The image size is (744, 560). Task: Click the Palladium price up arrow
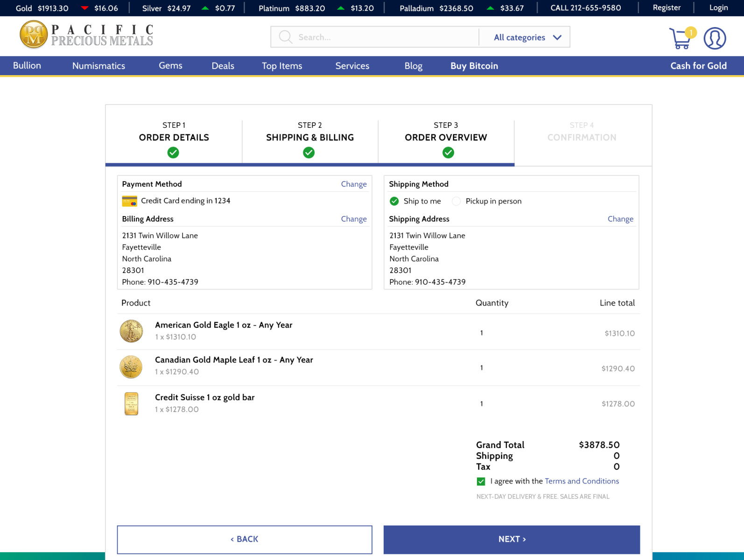[x=490, y=8]
